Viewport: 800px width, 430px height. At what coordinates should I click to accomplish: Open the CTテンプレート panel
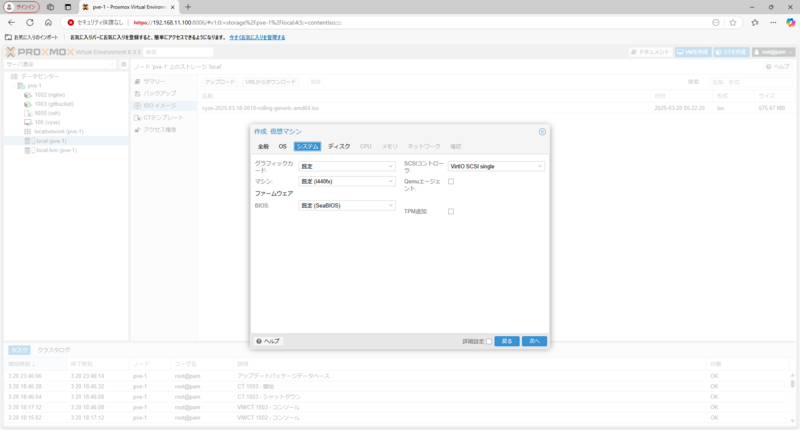(163, 118)
